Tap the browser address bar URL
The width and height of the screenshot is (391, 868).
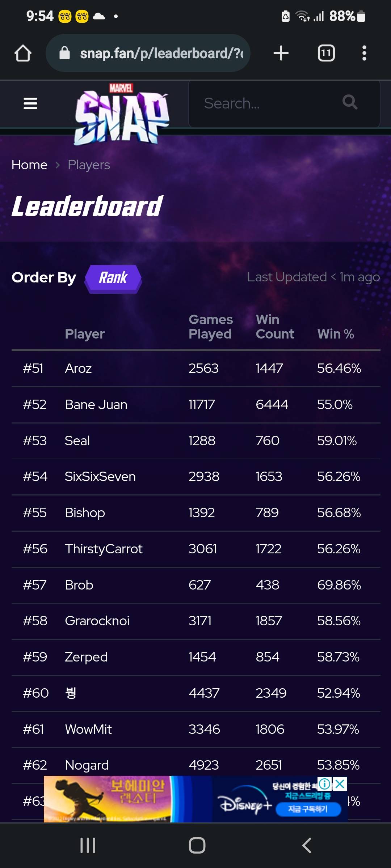click(x=161, y=54)
